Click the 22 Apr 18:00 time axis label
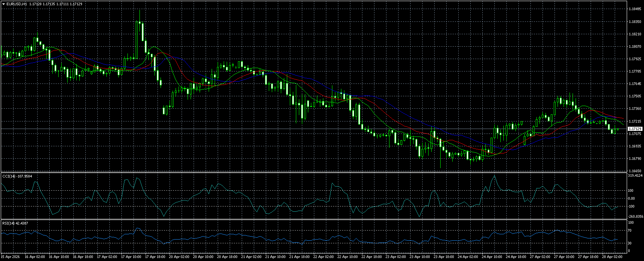 (x=372, y=257)
